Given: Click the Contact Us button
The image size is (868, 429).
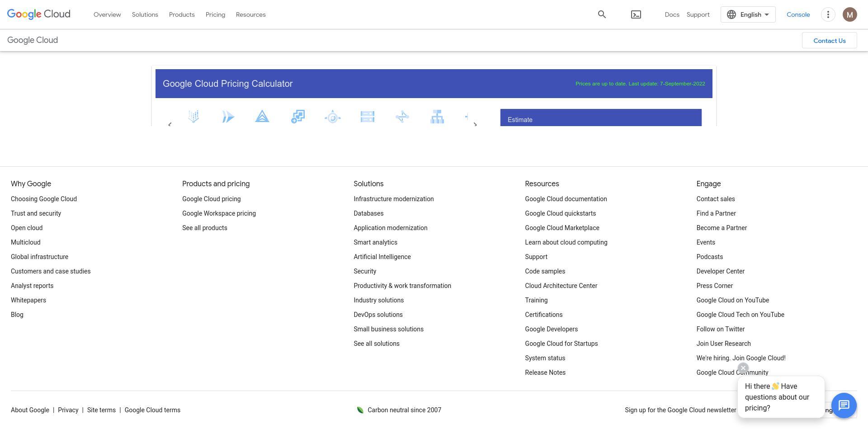Looking at the screenshot, I should pos(829,40).
